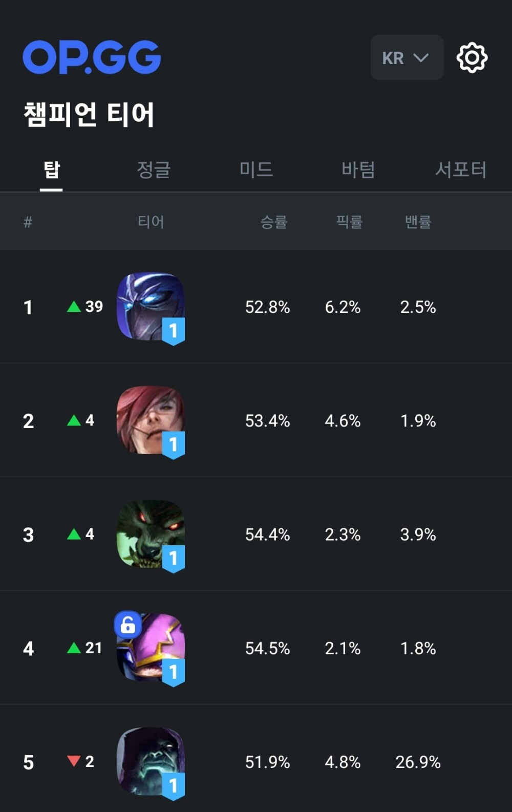Open the settings gear icon
This screenshot has height=812, width=512.
point(472,58)
